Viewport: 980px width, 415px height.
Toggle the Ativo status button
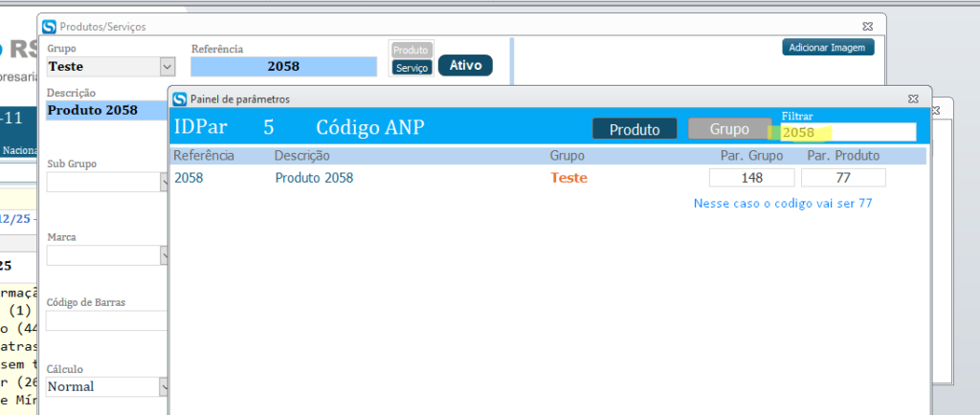[x=465, y=66]
